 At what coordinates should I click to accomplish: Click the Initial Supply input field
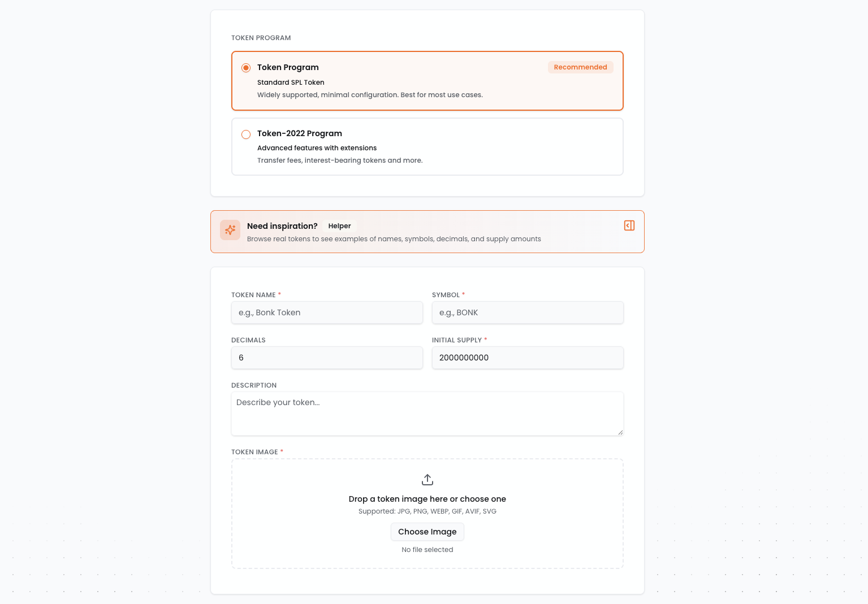pos(527,358)
